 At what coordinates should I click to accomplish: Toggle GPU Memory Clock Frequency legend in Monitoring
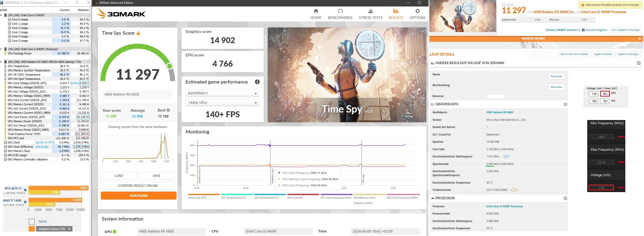370,199
